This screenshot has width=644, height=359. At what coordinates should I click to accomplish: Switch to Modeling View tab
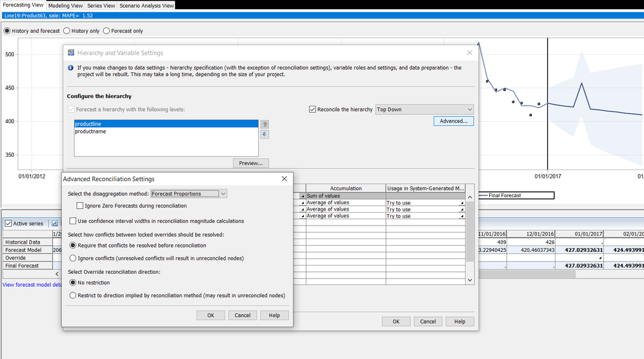point(65,6)
